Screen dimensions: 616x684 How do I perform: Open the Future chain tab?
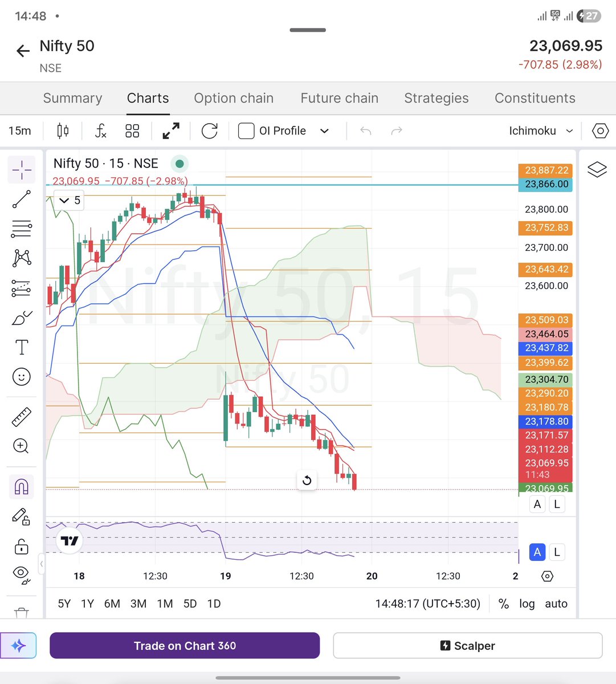coord(340,98)
